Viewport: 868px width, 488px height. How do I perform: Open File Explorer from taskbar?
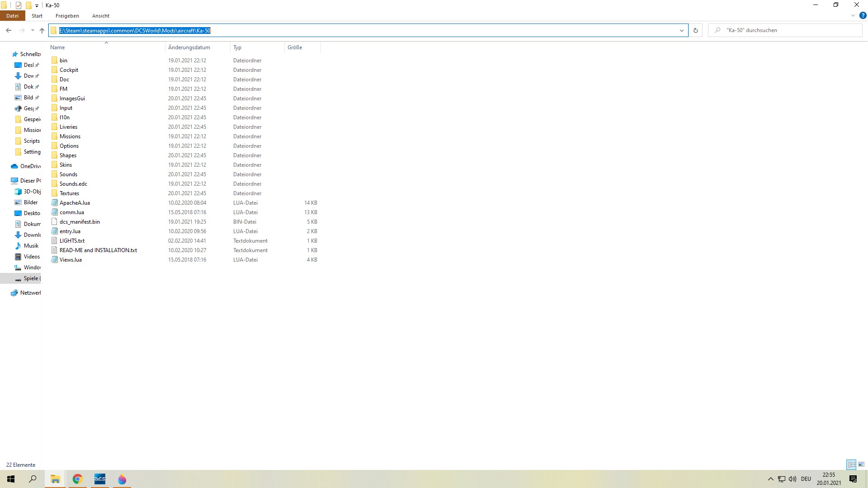tap(55, 479)
